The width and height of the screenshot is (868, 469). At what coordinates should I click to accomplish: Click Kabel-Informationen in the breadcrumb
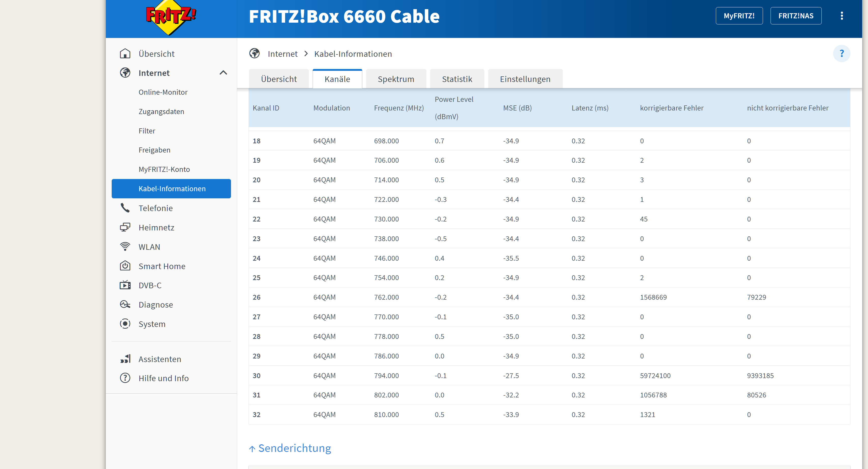(353, 54)
